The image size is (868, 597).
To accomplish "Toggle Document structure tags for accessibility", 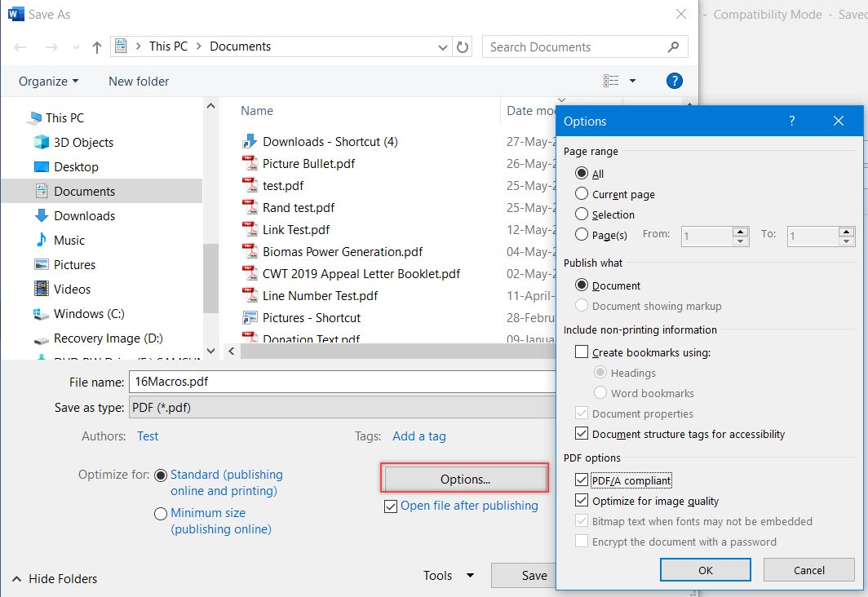I will click(581, 433).
